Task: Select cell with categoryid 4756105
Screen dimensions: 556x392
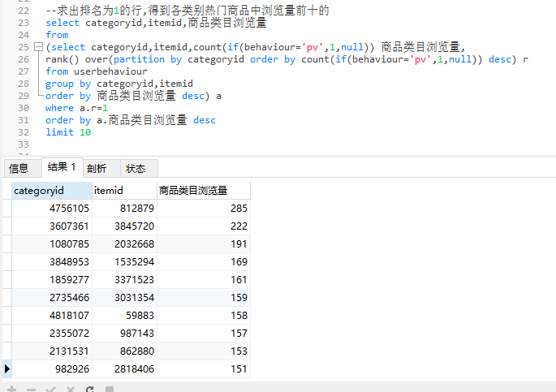Action: click(x=52, y=209)
